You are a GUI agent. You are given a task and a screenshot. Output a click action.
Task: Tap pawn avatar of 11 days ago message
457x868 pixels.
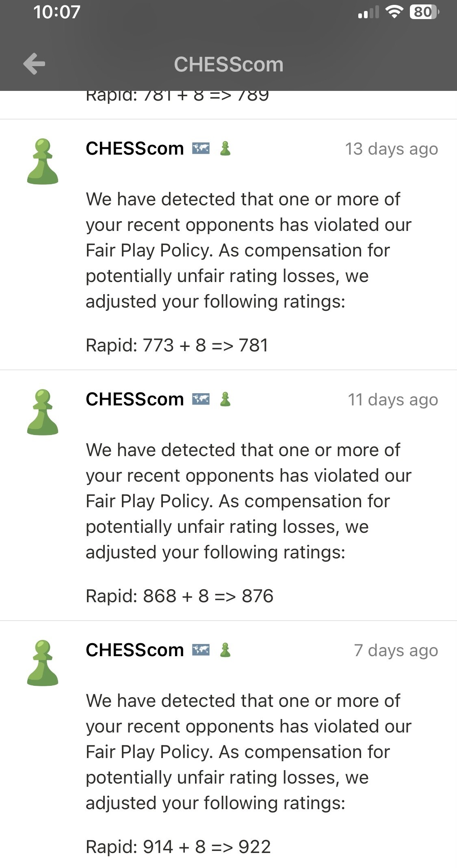43,412
